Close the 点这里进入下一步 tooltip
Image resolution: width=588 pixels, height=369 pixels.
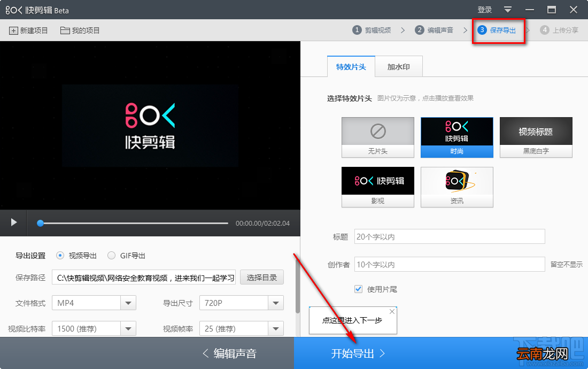pyautogui.click(x=392, y=312)
